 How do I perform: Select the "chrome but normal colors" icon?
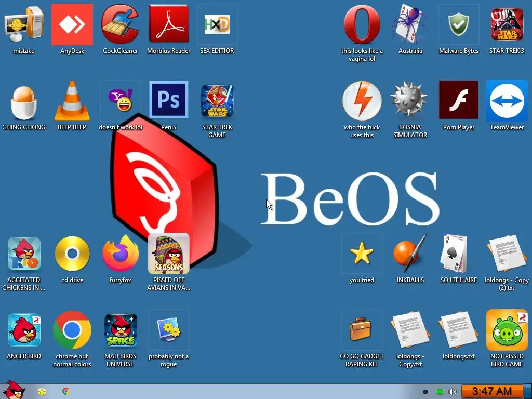(x=72, y=330)
